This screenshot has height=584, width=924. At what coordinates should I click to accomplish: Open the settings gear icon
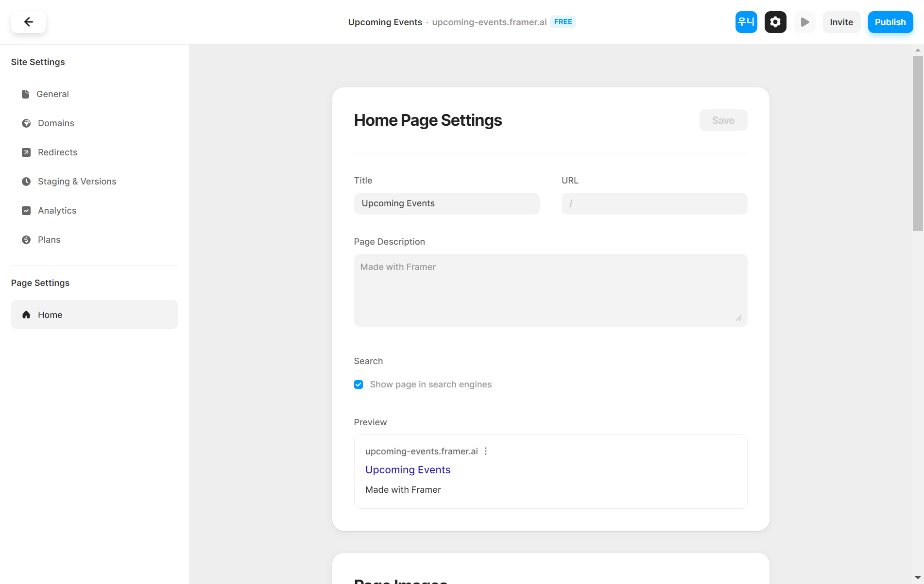775,22
